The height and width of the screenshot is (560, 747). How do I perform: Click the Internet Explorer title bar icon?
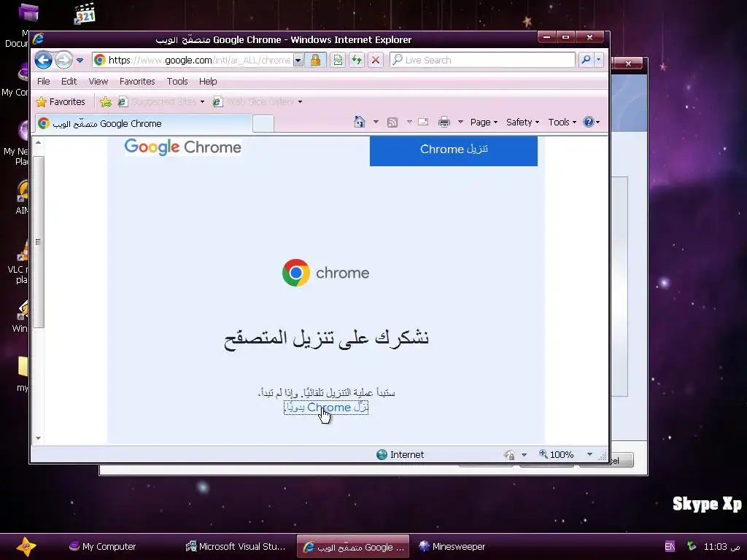pos(39,39)
